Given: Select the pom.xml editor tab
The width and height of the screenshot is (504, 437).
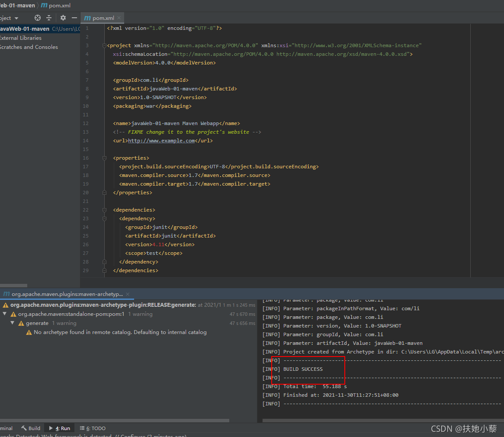Looking at the screenshot, I should (x=100, y=18).
